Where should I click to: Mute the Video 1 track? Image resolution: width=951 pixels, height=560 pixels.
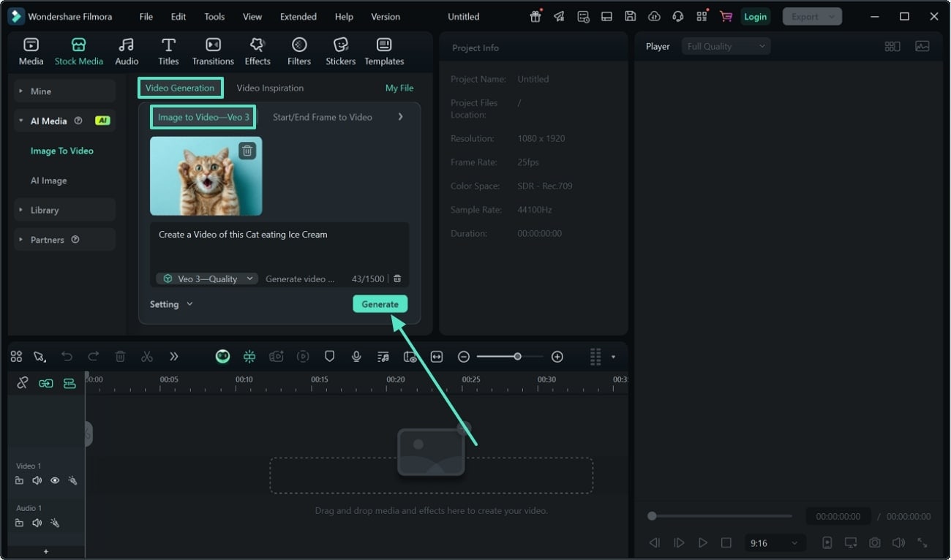click(x=37, y=480)
